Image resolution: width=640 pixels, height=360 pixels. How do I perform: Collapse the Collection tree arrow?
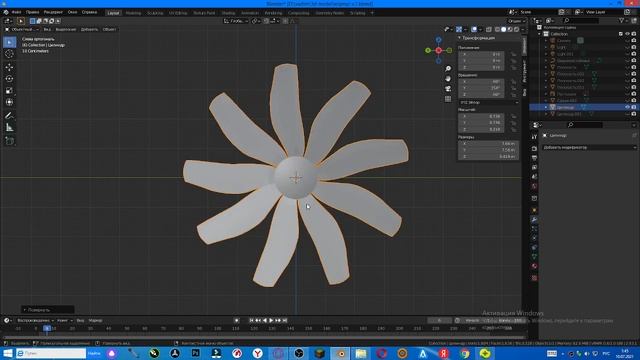[540, 34]
